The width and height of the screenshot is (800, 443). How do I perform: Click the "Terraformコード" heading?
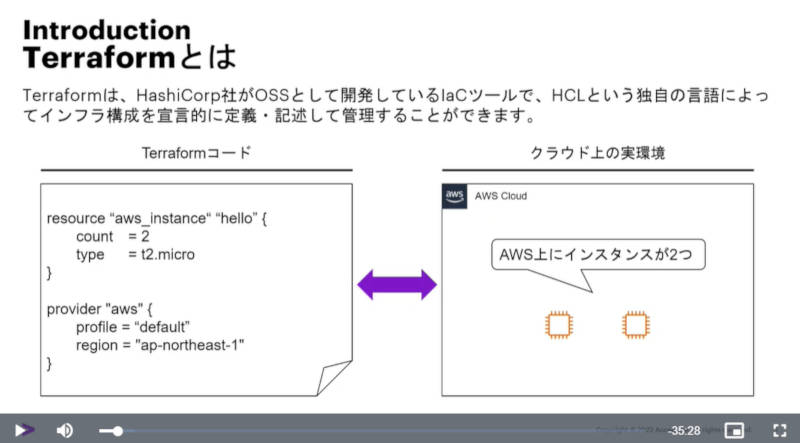(x=196, y=153)
